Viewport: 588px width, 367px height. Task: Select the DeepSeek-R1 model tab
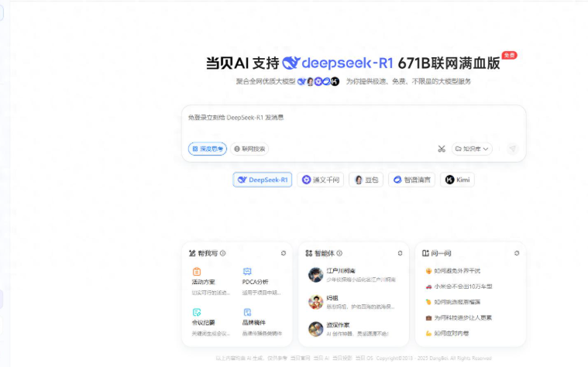pyautogui.click(x=263, y=180)
